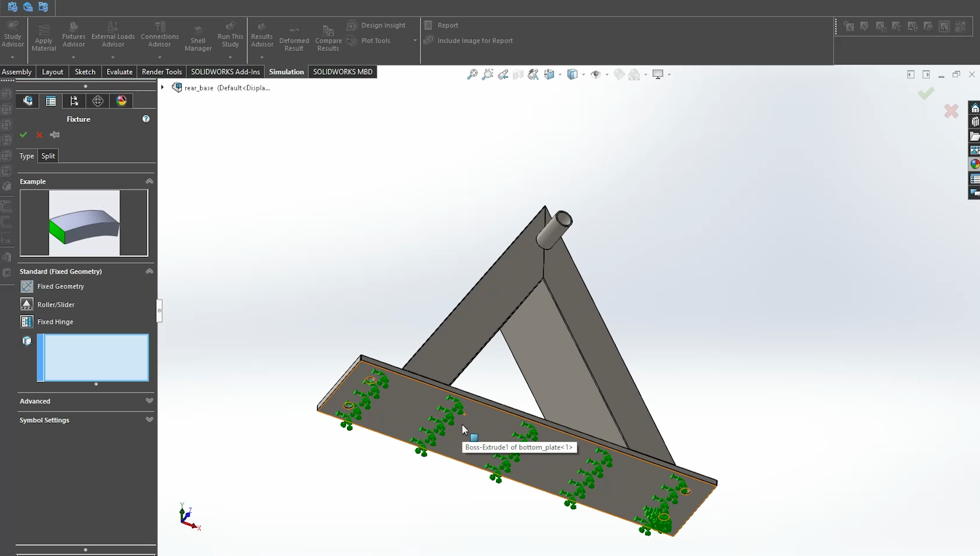
Task: Open SOLIDWORKS Resources home task pane
Action: [974, 108]
